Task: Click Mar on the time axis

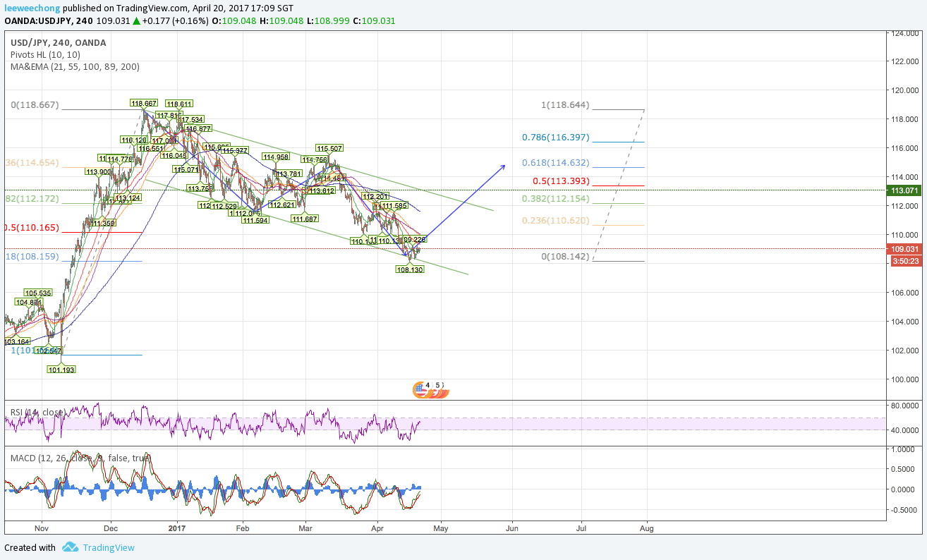Action: (x=305, y=527)
